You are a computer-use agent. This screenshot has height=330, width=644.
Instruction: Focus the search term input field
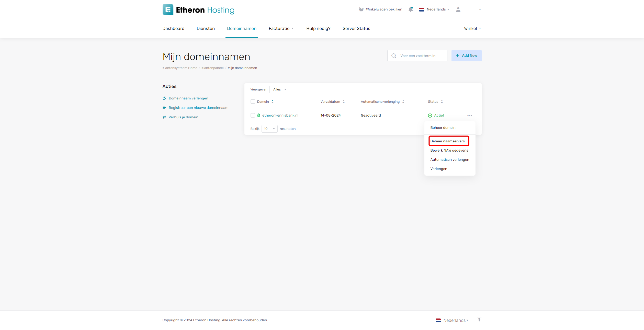(421, 56)
